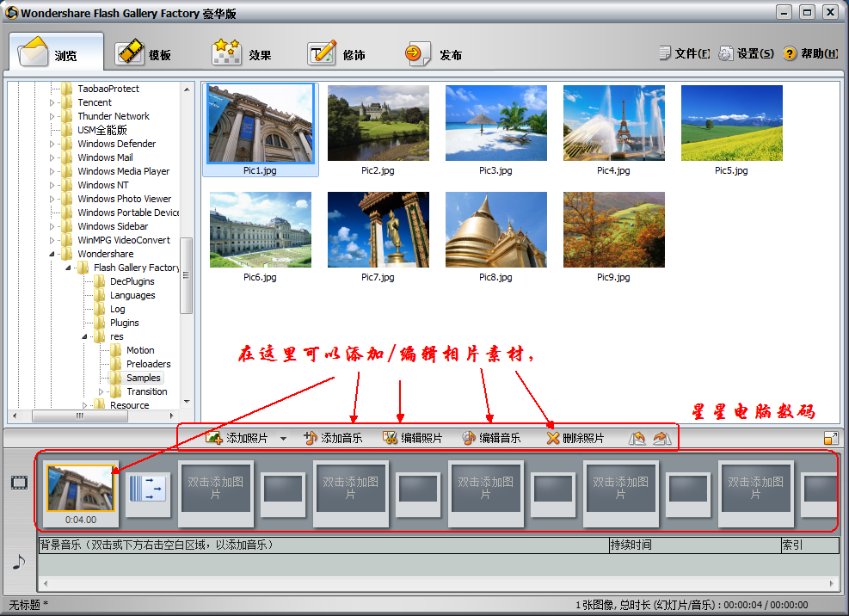The image size is (849, 616).
Task: Rotate photo clockwise icon
Action: [x=661, y=438]
